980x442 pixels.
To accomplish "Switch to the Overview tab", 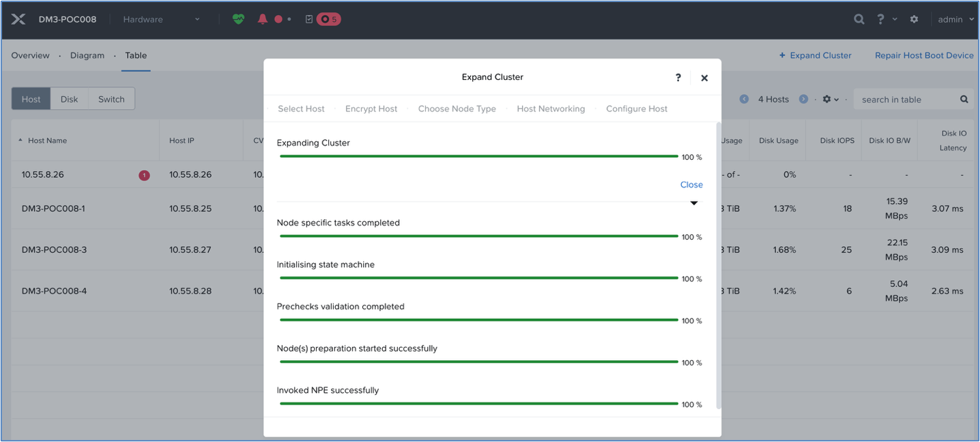I will click(x=30, y=55).
